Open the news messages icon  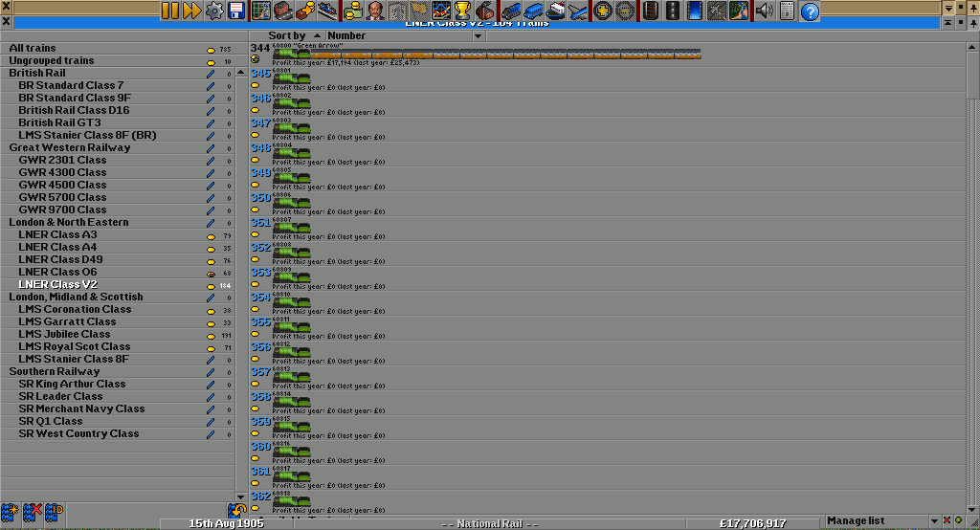tap(787, 11)
